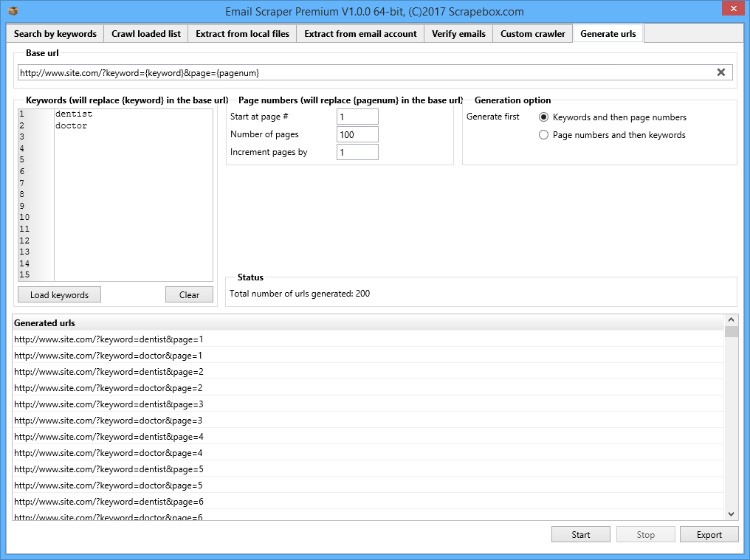Select 'Page numbers and then keywords' option
Screen dimensions: 750x560
(x=544, y=135)
